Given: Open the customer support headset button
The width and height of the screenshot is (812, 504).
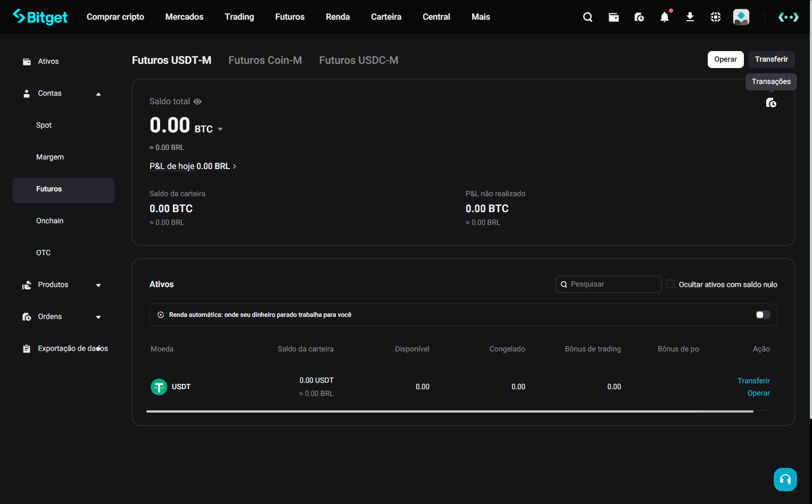Looking at the screenshot, I should 785,480.
